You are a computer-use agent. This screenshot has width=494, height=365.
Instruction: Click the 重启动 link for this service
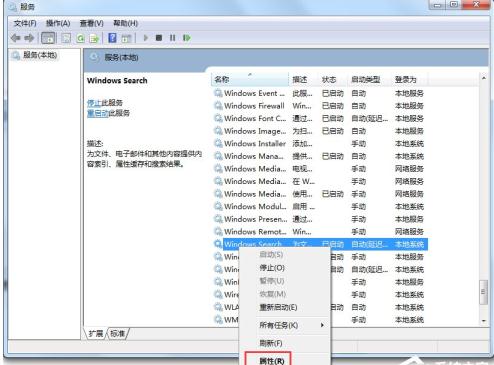pos(97,113)
